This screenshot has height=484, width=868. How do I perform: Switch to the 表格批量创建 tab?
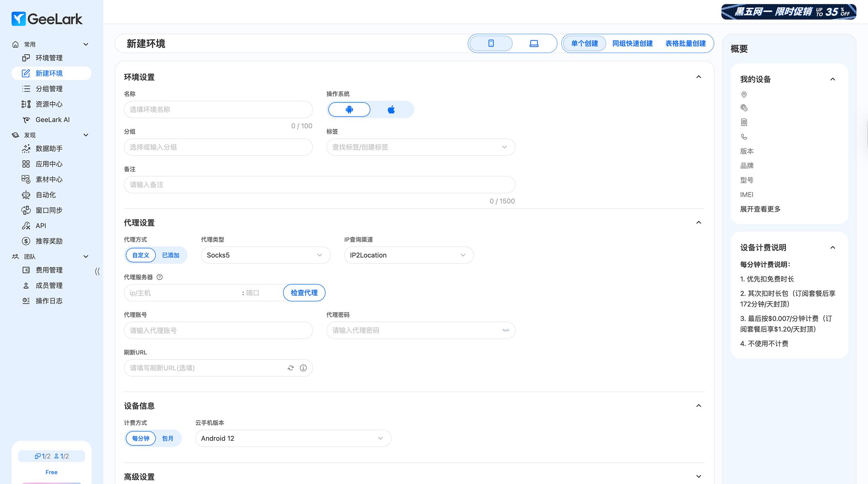685,44
